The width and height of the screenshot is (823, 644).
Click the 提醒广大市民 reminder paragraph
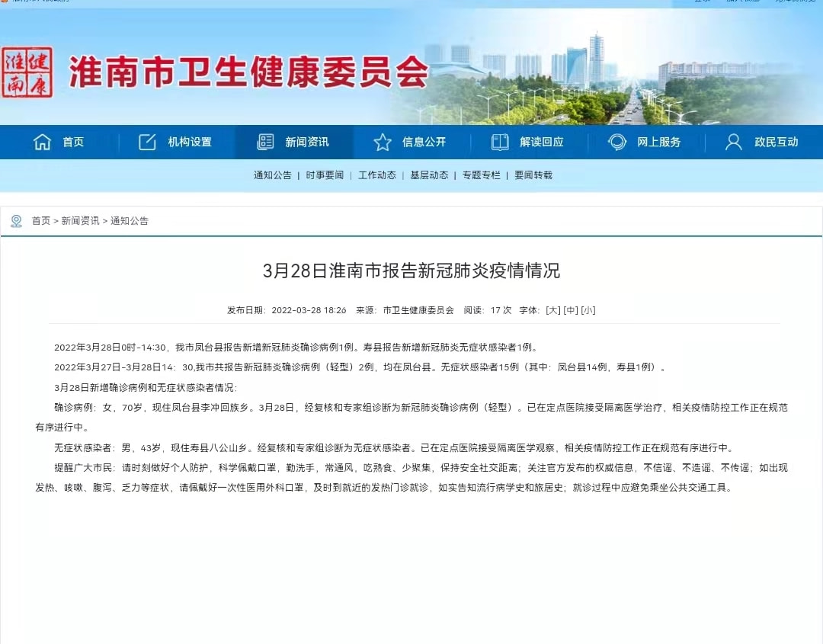tap(411, 478)
